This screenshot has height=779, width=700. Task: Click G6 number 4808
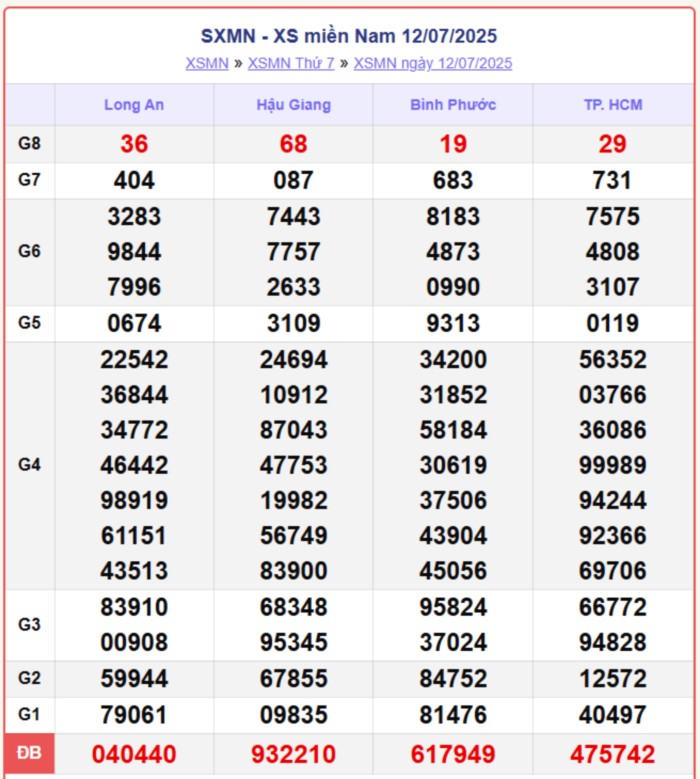pos(613,252)
